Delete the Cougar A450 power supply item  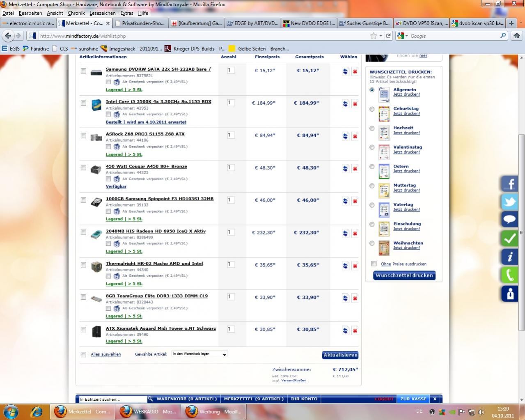pyautogui.click(x=355, y=169)
